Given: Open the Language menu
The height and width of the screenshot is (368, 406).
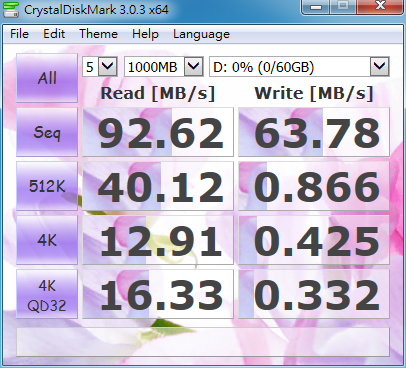Looking at the screenshot, I should click(x=201, y=34).
